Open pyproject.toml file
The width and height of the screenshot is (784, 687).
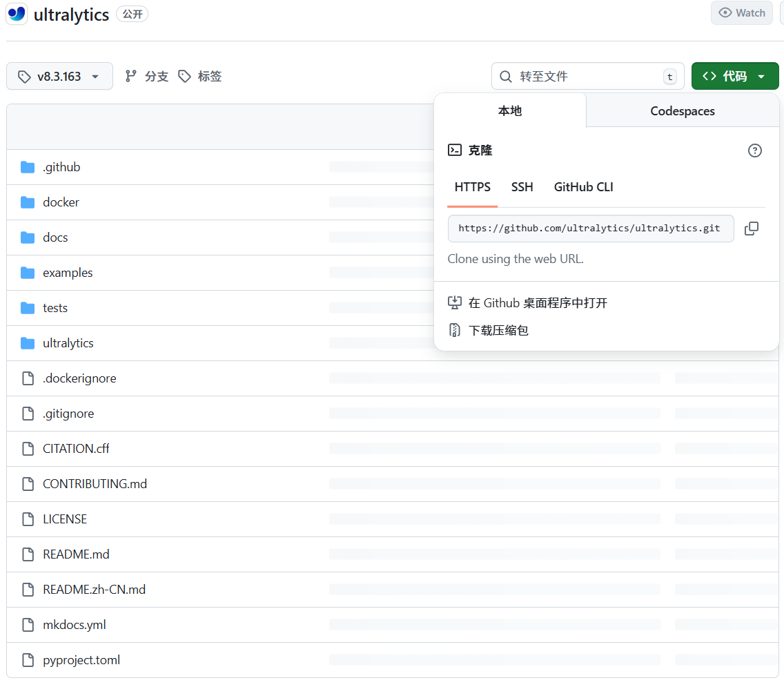(81, 660)
